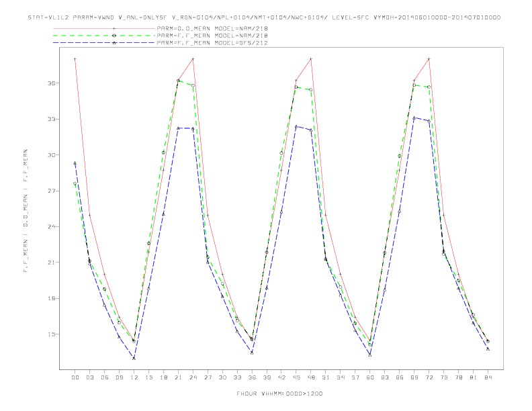Click y-axis tick label 15

(52, 334)
